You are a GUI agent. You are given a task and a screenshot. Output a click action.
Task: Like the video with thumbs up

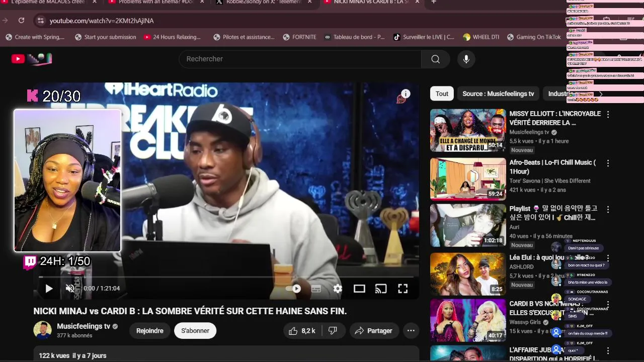coord(302,331)
